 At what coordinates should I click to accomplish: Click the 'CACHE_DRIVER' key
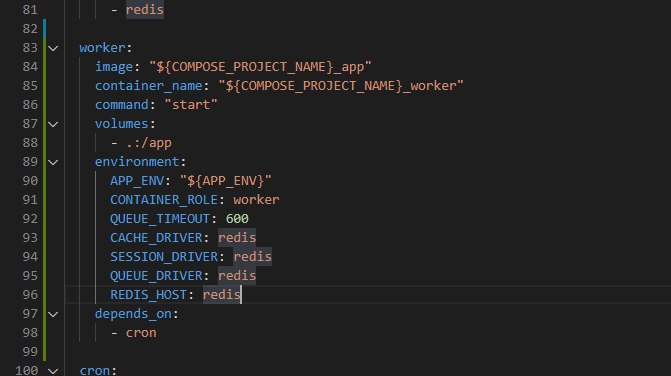point(156,237)
